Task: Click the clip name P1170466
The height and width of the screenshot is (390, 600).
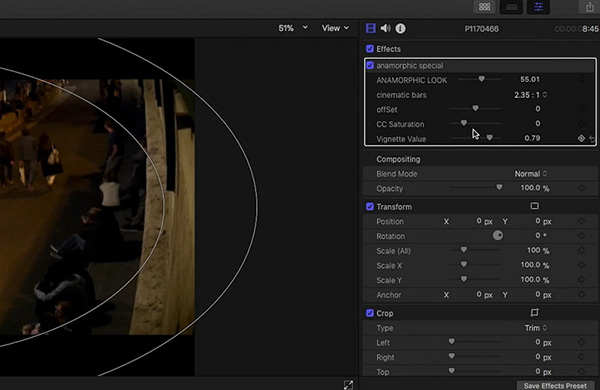Action: 481,29
